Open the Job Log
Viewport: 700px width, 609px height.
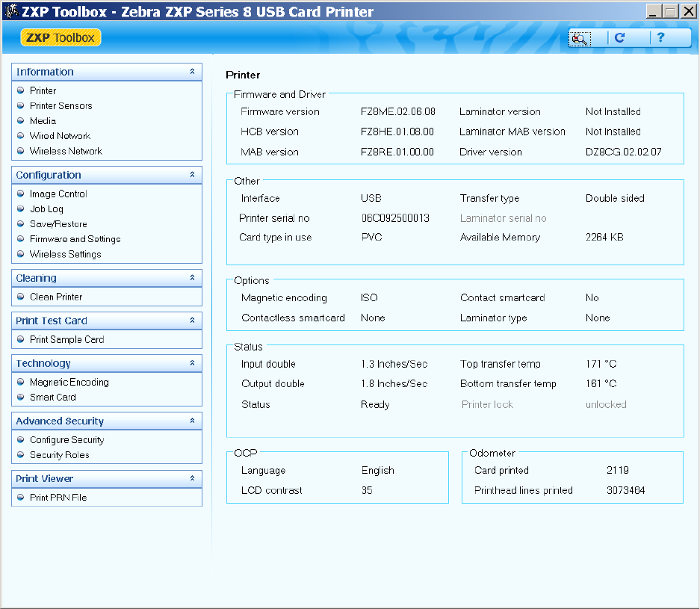coord(46,209)
